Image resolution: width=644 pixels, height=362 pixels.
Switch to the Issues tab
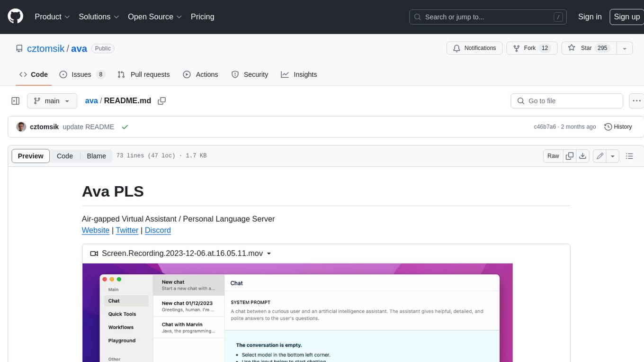coord(82,74)
